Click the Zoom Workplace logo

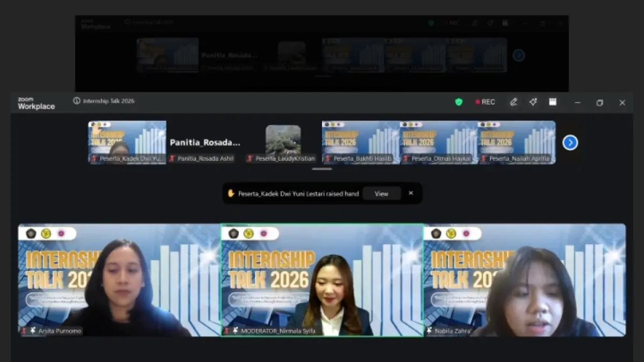[36, 104]
